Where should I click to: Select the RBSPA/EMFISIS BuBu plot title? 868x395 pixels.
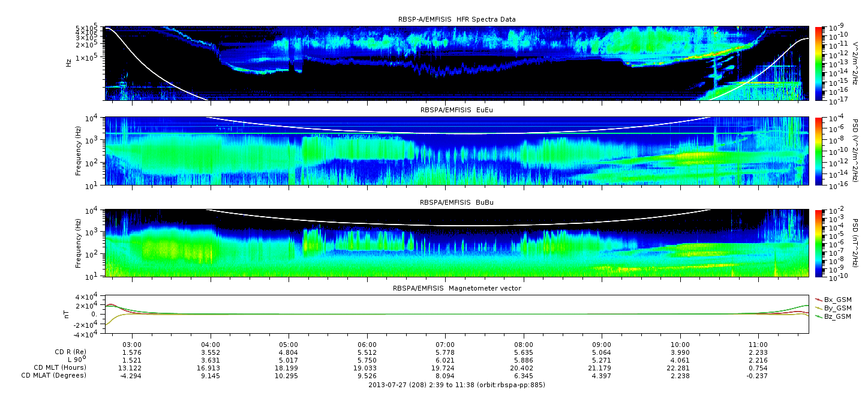[456, 203]
